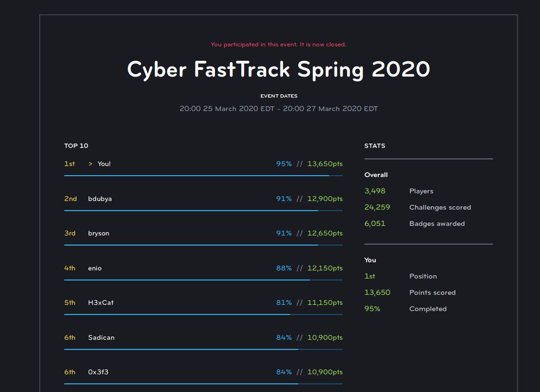Image resolution: width=540 pixels, height=392 pixels.
Task: Click the Cyber FastTrack Spring 2020 title
Action: 279,69
